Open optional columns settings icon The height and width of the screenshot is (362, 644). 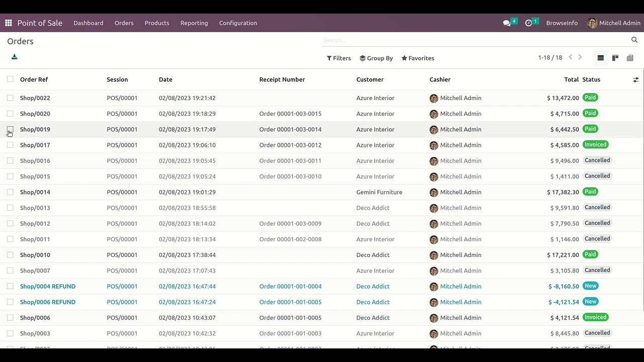(x=636, y=79)
